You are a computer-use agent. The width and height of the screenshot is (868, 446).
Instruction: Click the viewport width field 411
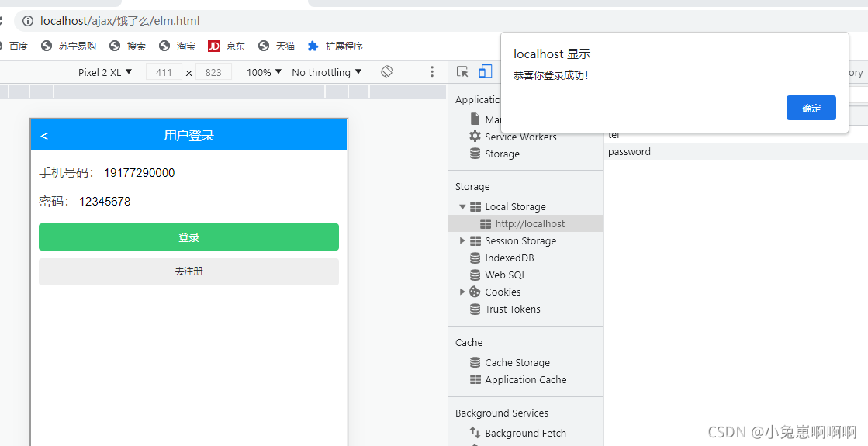pyautogui.click(x=164, y=72)
